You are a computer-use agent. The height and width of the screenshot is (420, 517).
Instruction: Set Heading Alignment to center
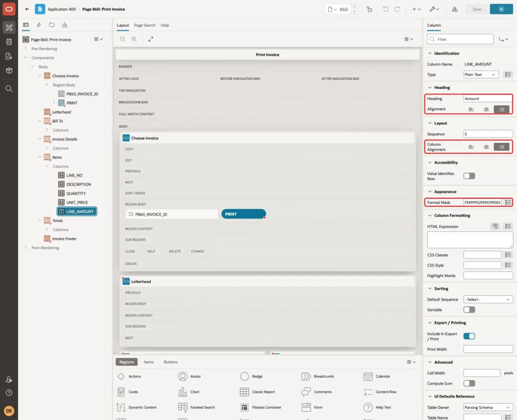[486, 109]
